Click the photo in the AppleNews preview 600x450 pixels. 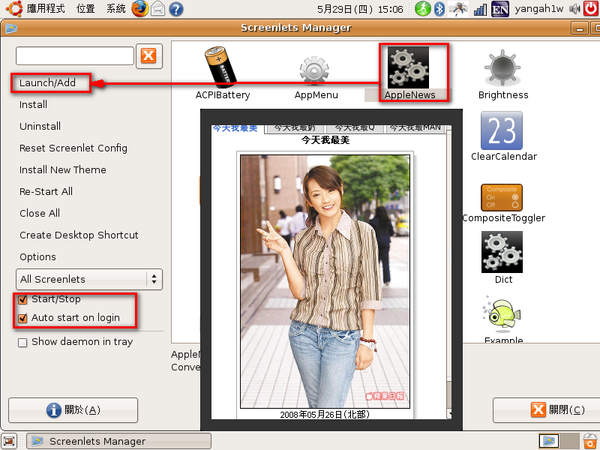tap(325, 282)
